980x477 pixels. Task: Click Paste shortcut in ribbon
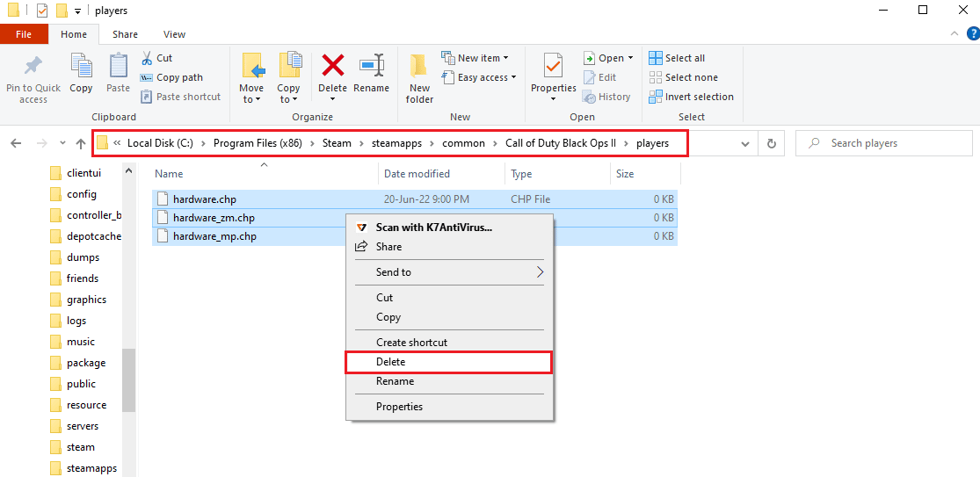click(x=181, y=97)
